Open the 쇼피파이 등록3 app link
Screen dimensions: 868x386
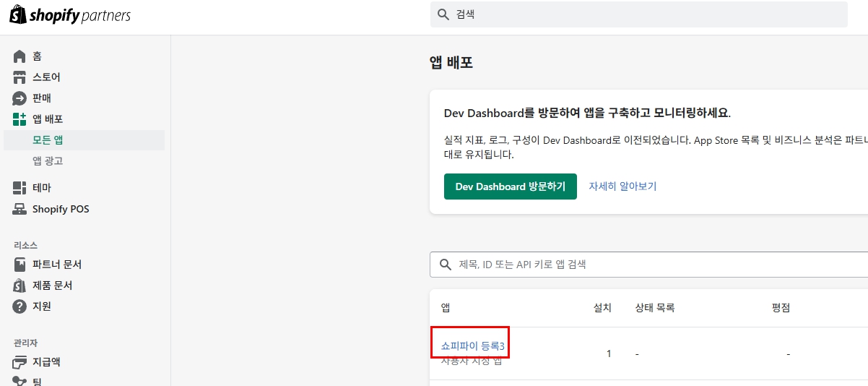pyautogui.click(x=472, y=346)
